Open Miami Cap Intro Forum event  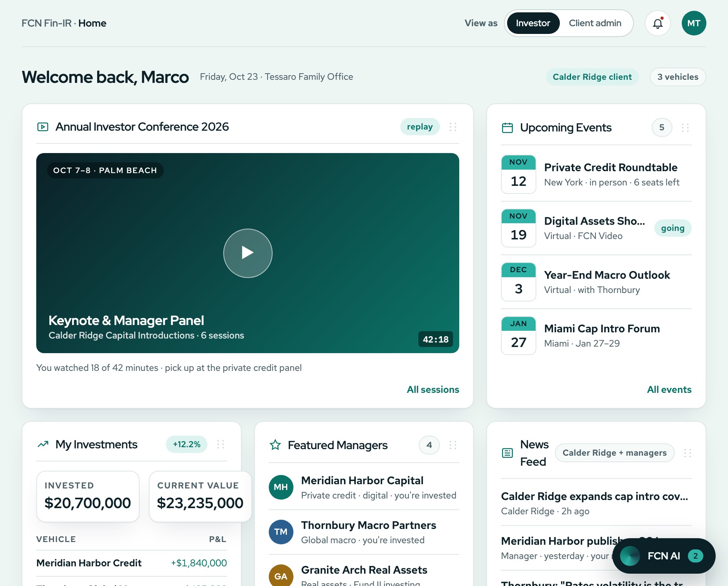click(x=596, y=336)
